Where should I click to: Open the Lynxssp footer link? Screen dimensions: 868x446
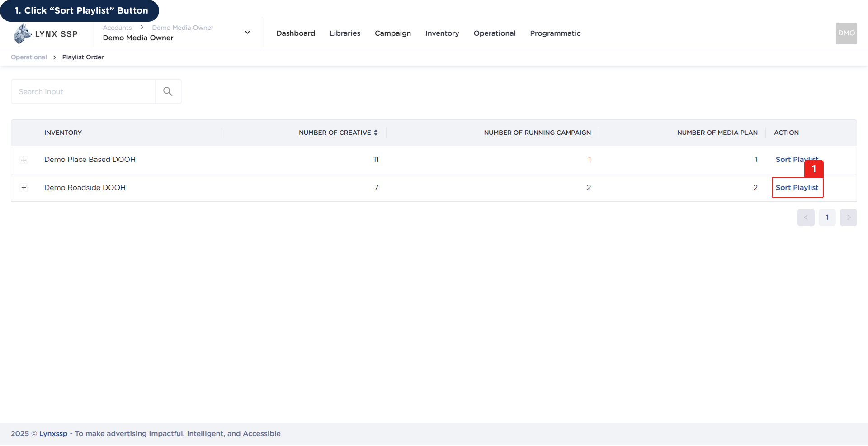point(53,433)
